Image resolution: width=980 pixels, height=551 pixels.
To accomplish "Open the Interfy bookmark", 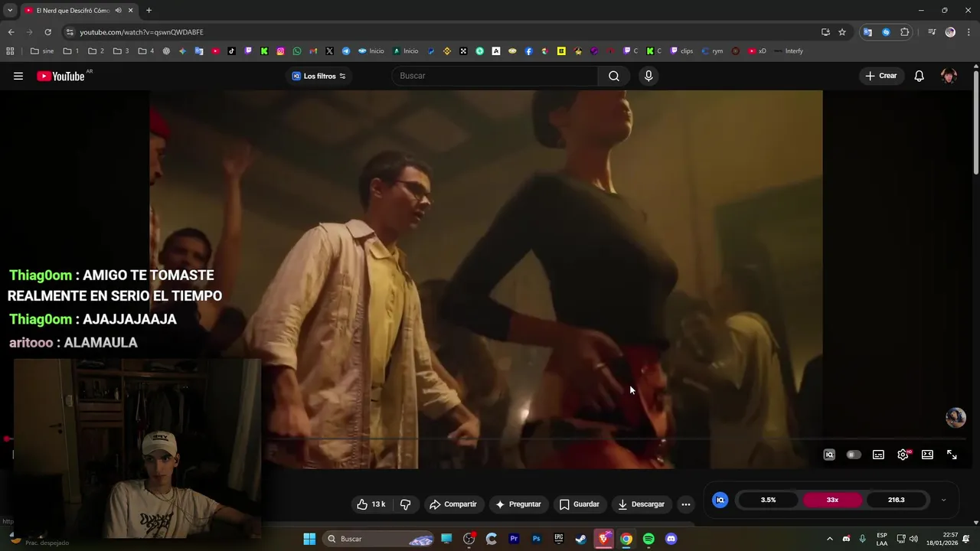I will coord(789,51).
